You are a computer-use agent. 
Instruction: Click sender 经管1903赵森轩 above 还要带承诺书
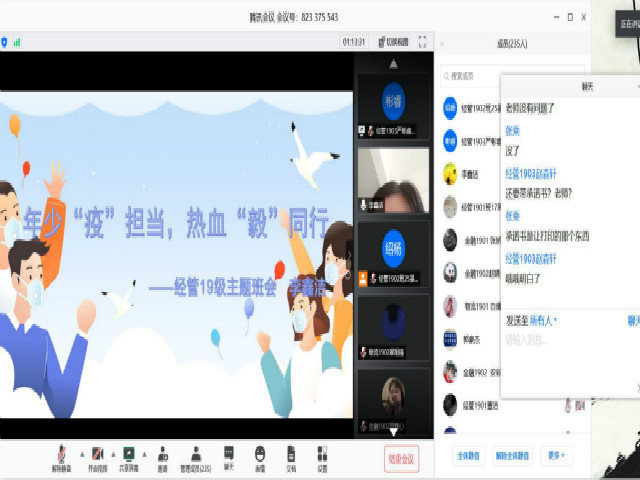click(531, 173)
